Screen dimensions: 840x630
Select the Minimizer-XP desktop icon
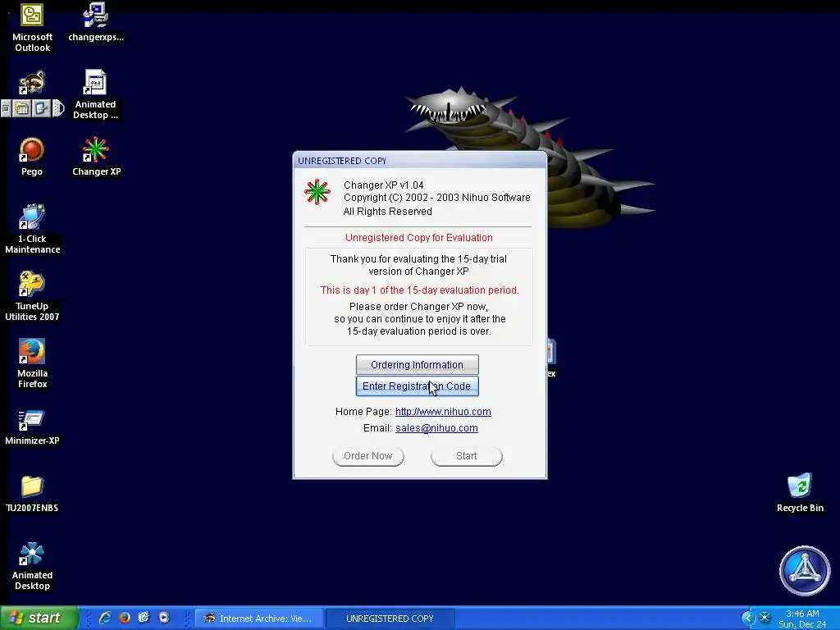coord(32,427)
